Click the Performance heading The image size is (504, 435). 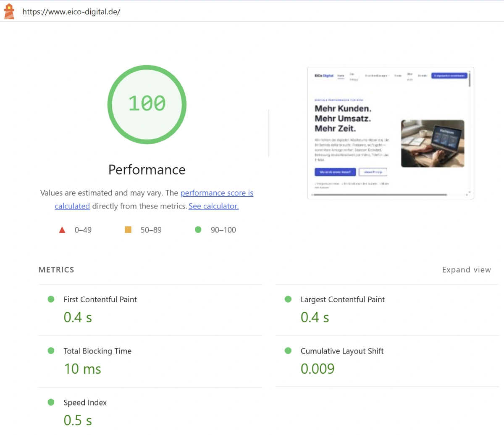[147, 170]
